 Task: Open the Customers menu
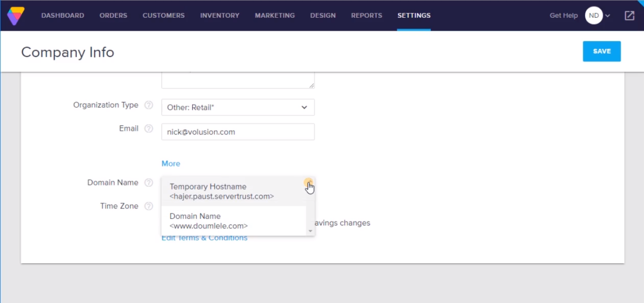coord(164,16)
